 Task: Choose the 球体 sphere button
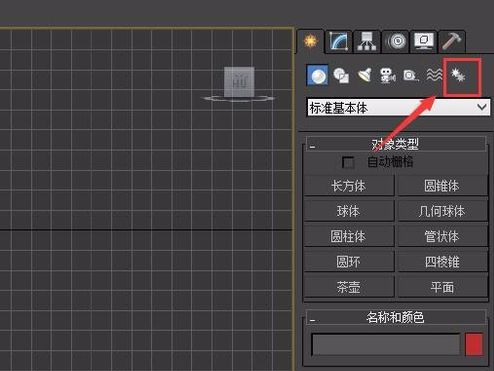(x=349, y=211)
